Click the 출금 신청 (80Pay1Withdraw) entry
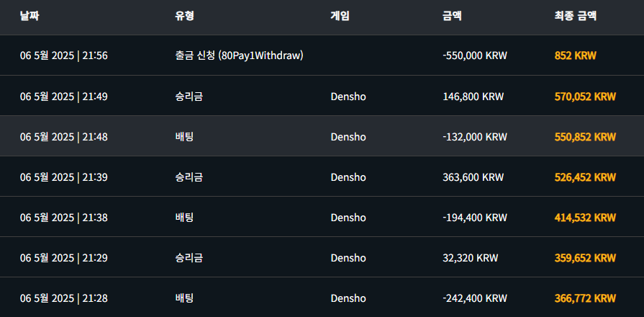 click(x=239, y=55)
